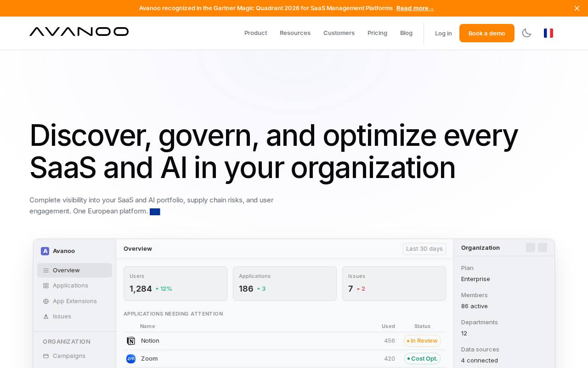Screen dimensions: 588x368
Task: Click the Issues warning triangle icon
Action: pos(46,316)
